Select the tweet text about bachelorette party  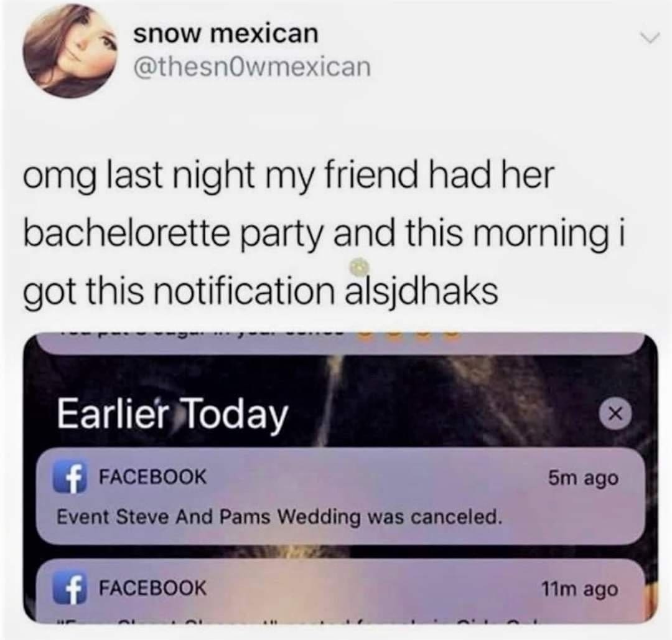[x=324, y=233]
